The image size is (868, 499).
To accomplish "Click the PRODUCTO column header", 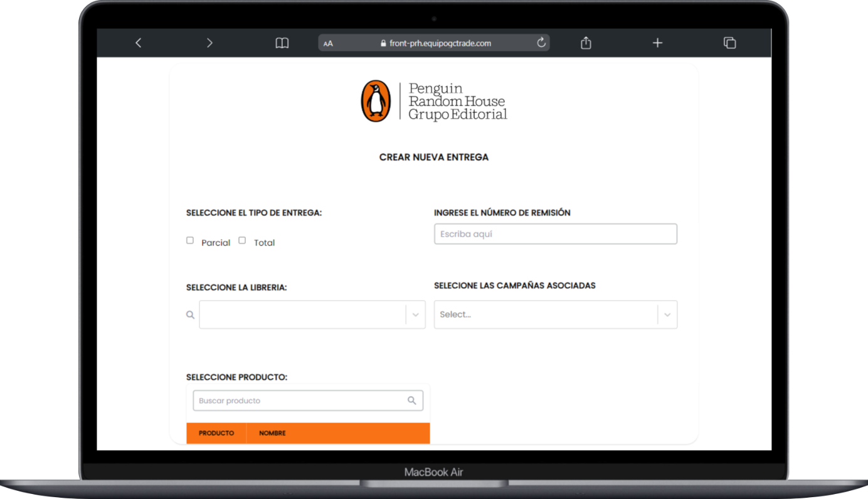I will pyautogui.click(x=216, y=433).
